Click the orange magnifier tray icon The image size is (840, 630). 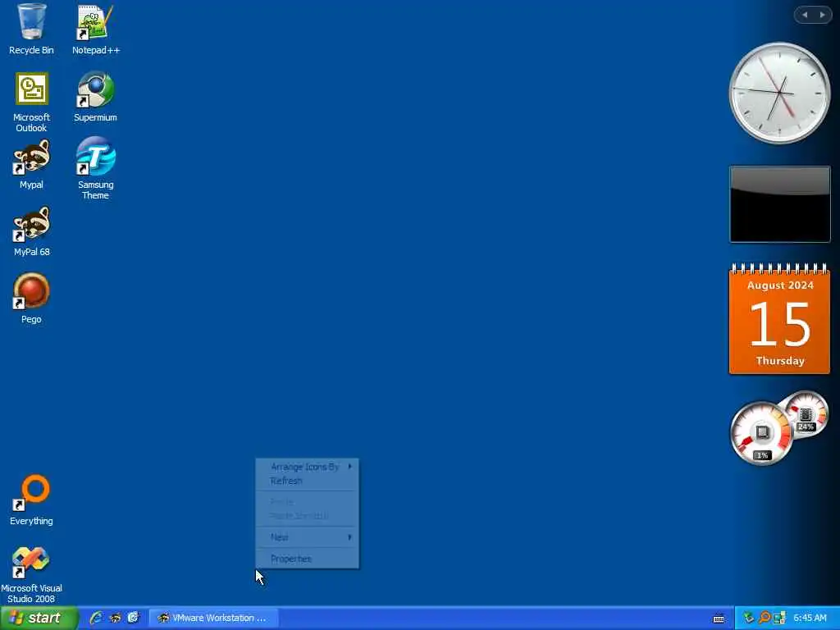pos(764,618)
